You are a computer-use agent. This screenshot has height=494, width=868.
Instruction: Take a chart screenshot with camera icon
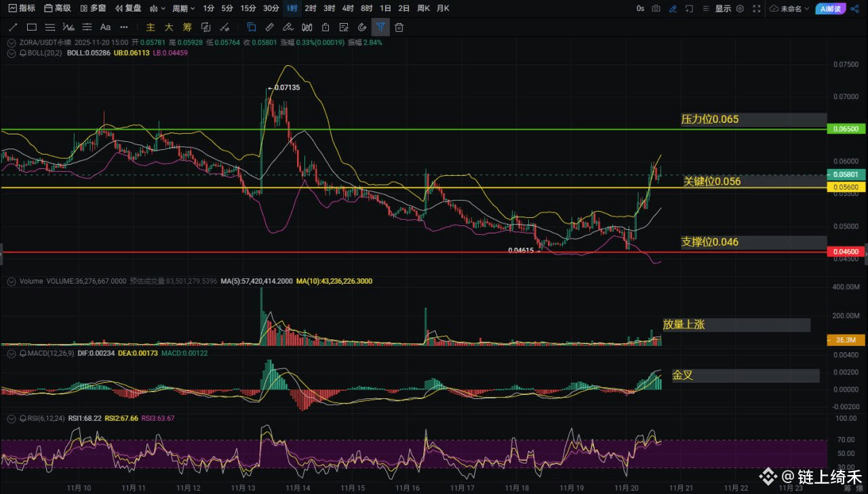tap(656, 8)
